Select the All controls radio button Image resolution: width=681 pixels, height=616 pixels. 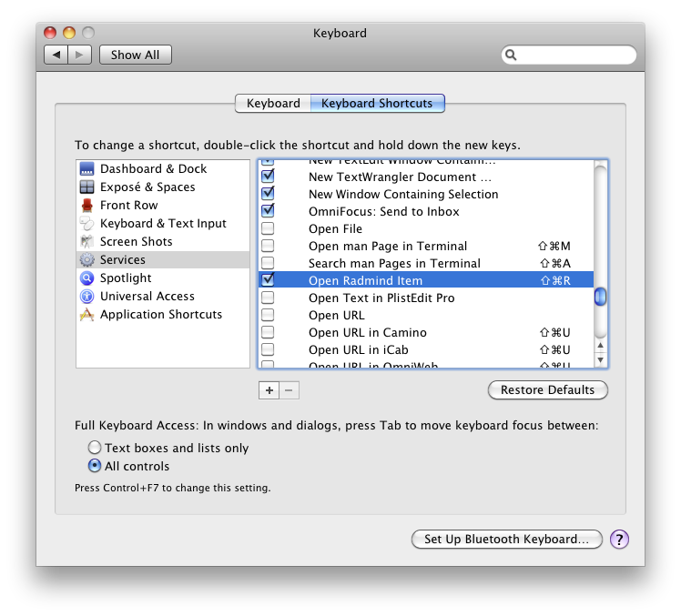pyautogui.click(x=95, y=466)
